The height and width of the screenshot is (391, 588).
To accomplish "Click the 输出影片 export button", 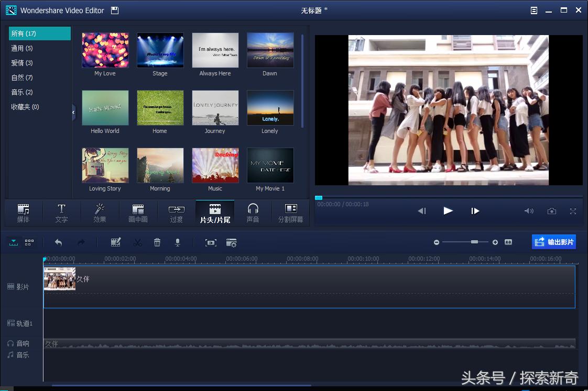I will point(554,242).
